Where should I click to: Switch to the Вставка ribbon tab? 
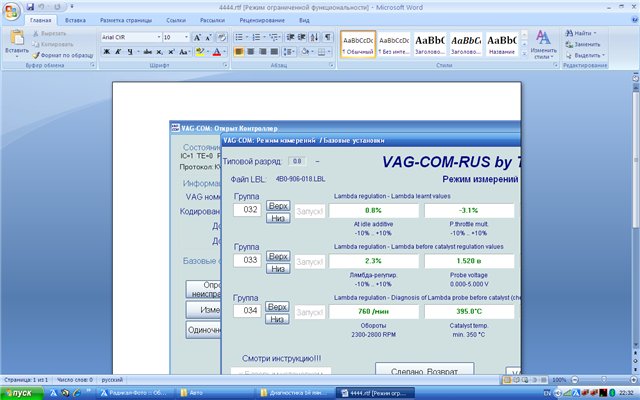(x=75, y=20)
